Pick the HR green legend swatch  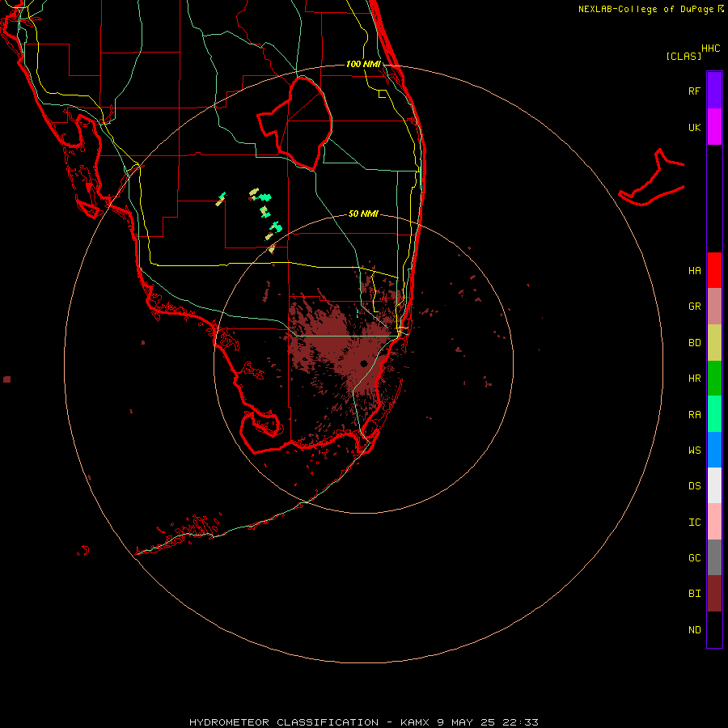point(714,379)
